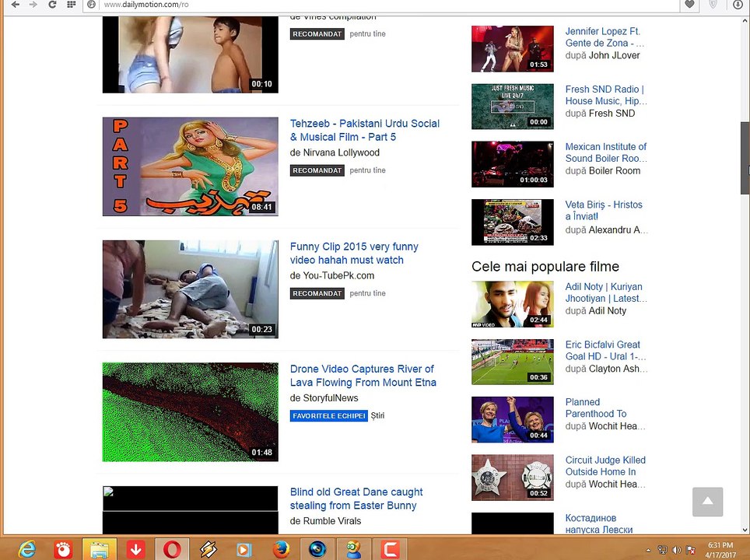Image resolution: width=750 pixels, height=560 pixels.
Task: Open Adil Noty Kuriyan Jhootiyan link
Action: [606, 292]
